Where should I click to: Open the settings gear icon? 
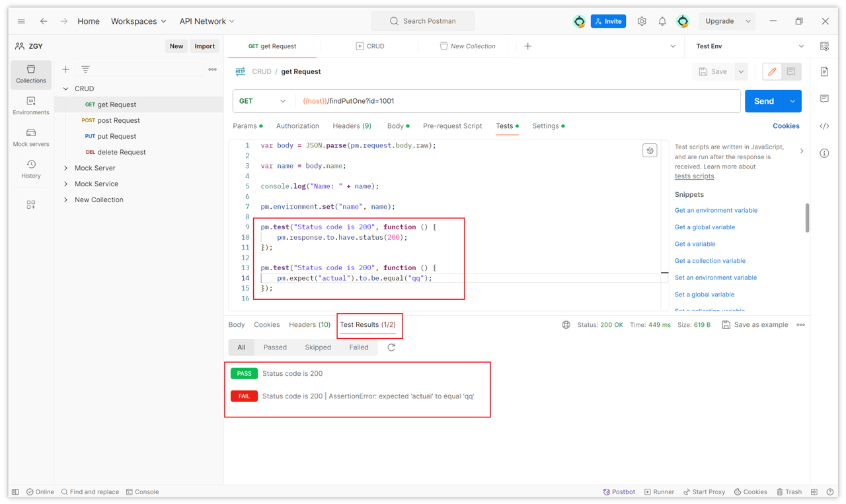(x=642, y=21)
